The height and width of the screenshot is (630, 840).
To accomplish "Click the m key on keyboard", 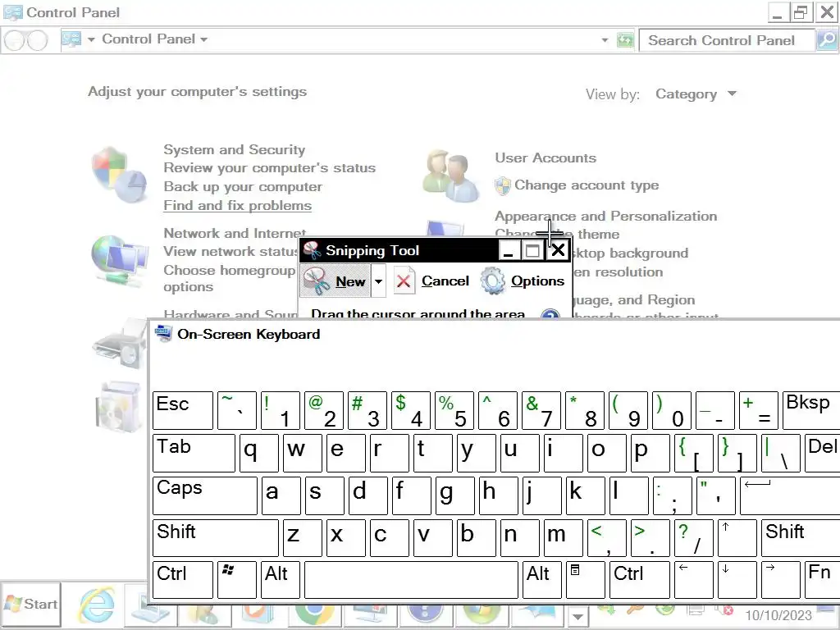I will 563,538.
